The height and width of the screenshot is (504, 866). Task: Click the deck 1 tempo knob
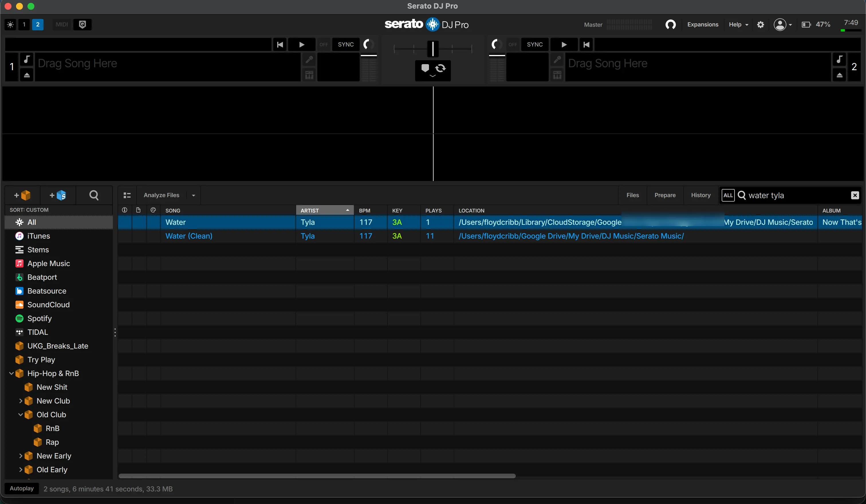(x=369, y=44)
